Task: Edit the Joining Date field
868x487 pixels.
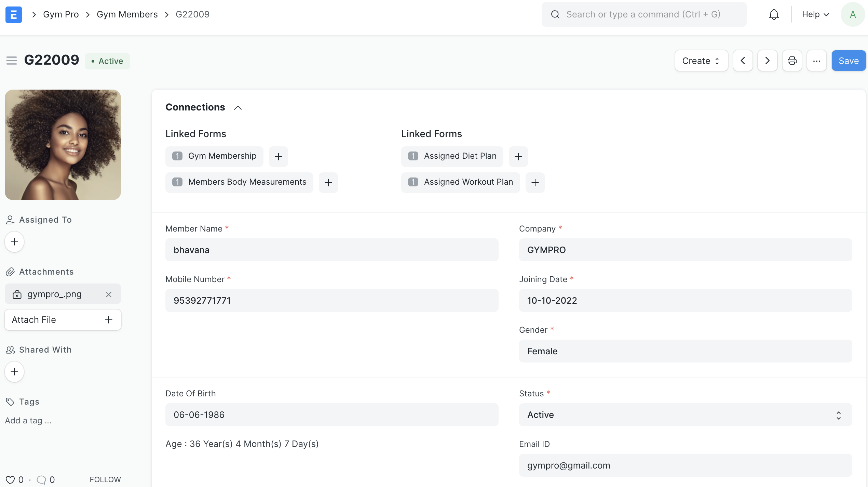Action: pos(685,301)
